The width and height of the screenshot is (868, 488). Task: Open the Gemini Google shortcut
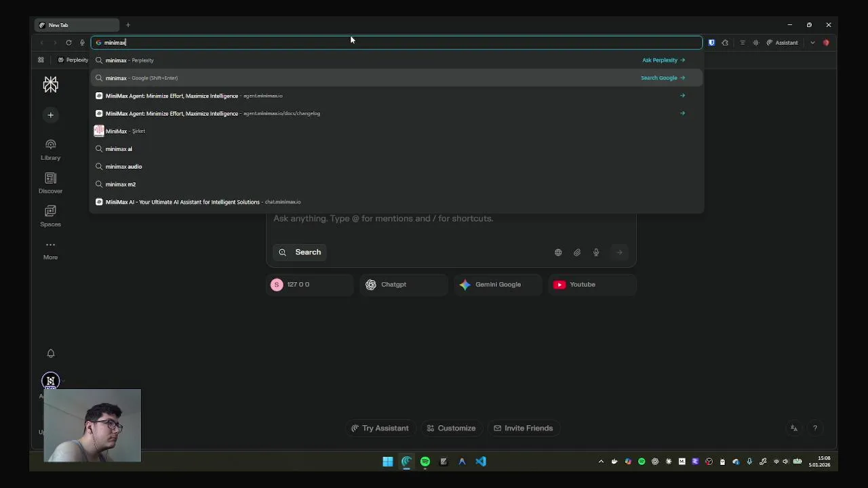click(498, 285)
